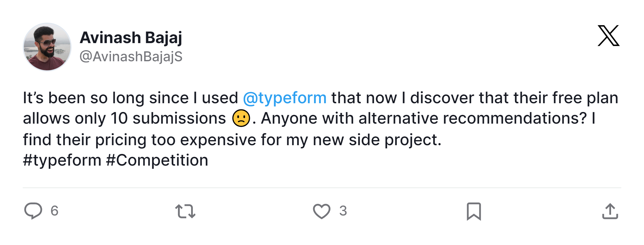The width and height of the screenshot is (644, 245).
Task: Click the @AvinashBajajS handle
Action: [131, 56]
